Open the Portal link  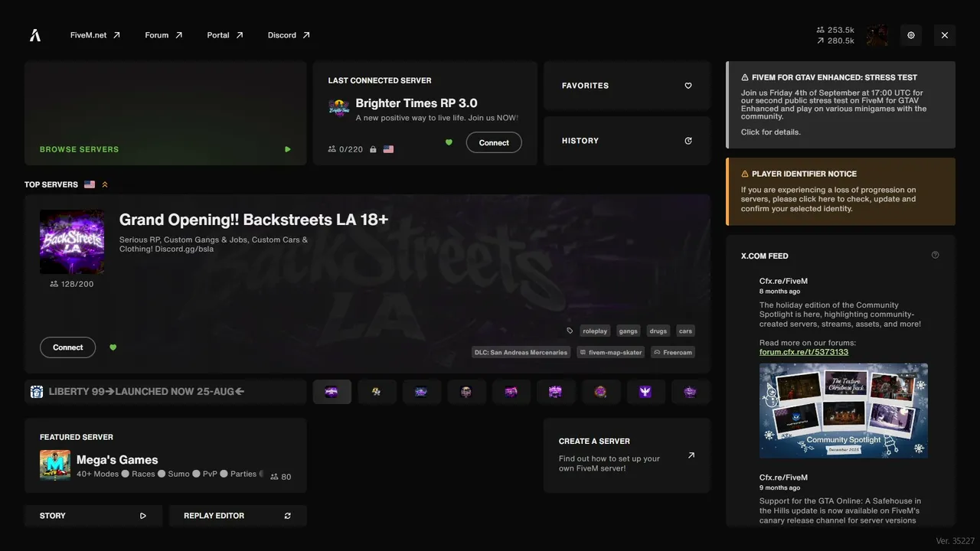point(225,35)
